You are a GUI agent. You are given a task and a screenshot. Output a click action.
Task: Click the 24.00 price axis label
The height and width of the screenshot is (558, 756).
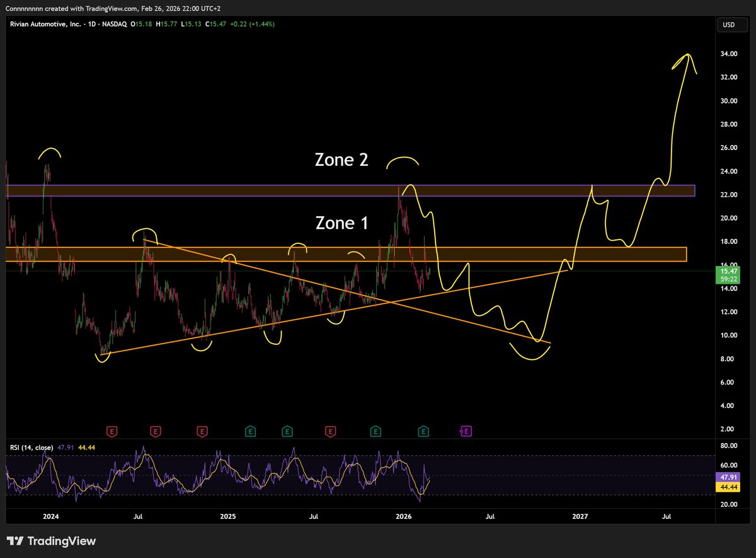click(x=729, y=171)
